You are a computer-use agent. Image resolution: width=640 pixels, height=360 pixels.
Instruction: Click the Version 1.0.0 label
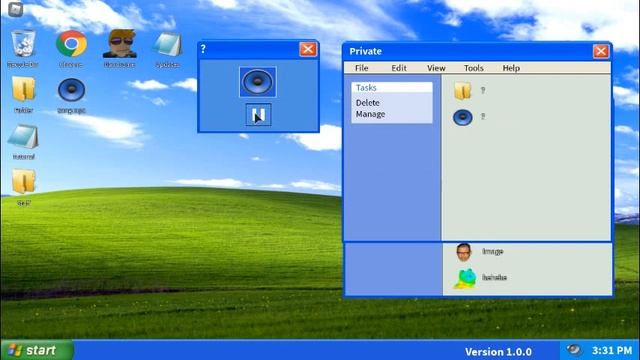click(498, 352)
